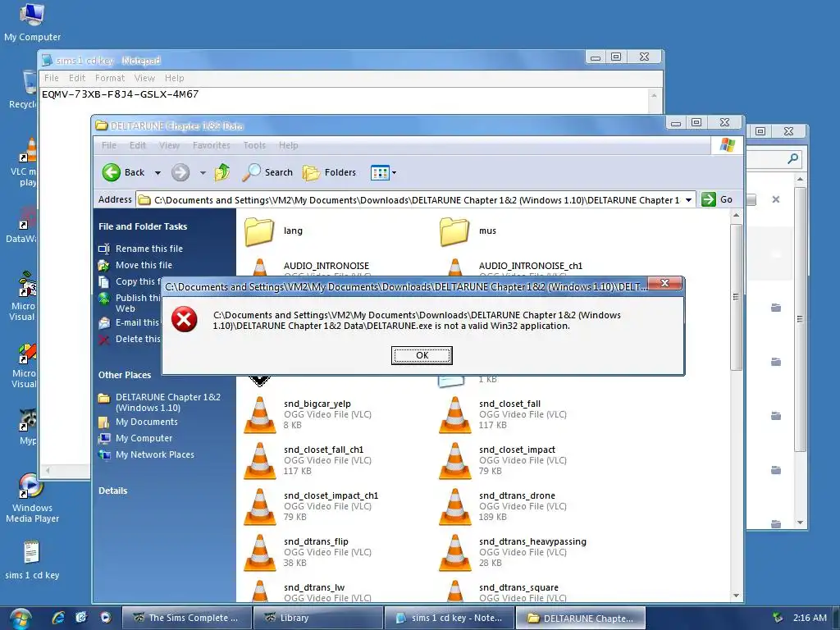
Task: Open Notepad's File menu
Action: click(52, 78)
